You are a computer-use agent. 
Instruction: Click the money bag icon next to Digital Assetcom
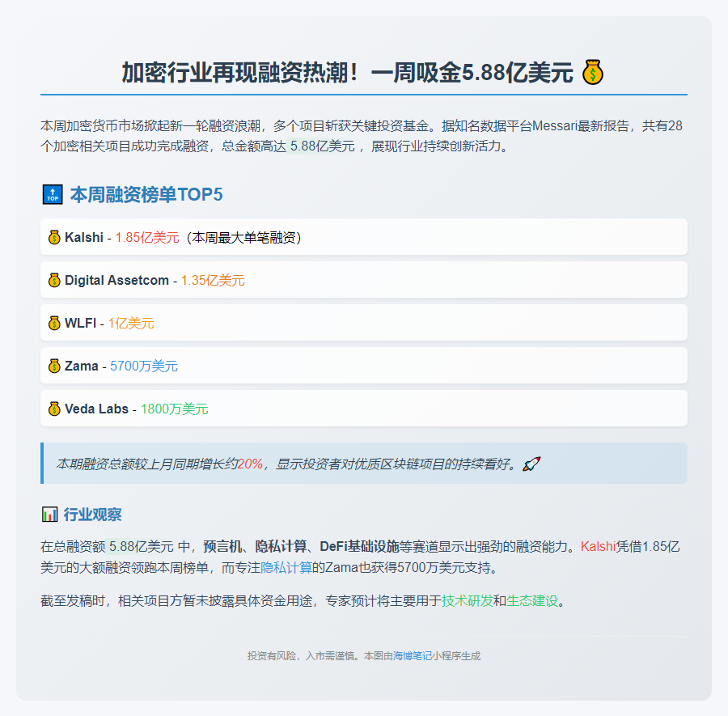click(x=54, y=280)
